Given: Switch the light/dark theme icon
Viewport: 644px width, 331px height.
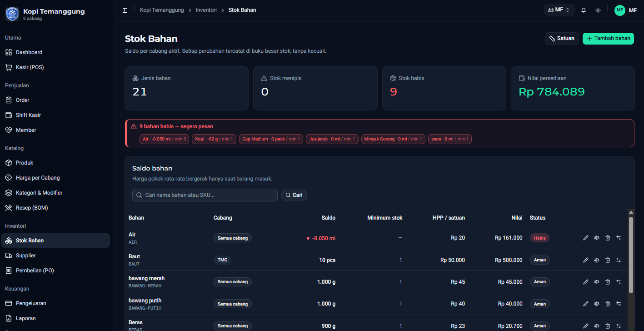Looking at the screenshot, I should [598, 10].
